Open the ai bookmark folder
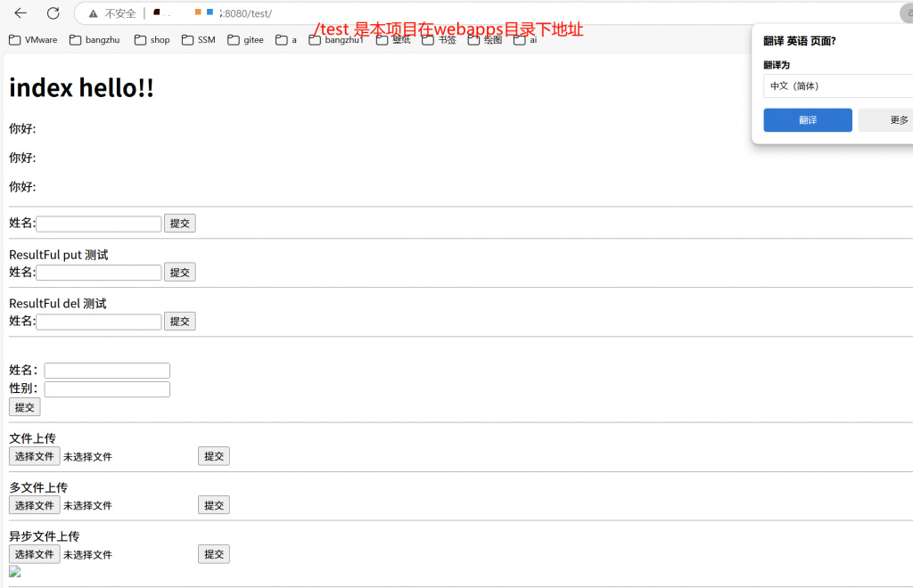Image resolution: width=913 pixels, height=588 pixels. 525,39
